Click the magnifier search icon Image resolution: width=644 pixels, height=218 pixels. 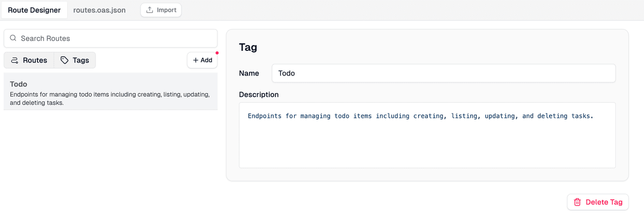tap(13, 39)
